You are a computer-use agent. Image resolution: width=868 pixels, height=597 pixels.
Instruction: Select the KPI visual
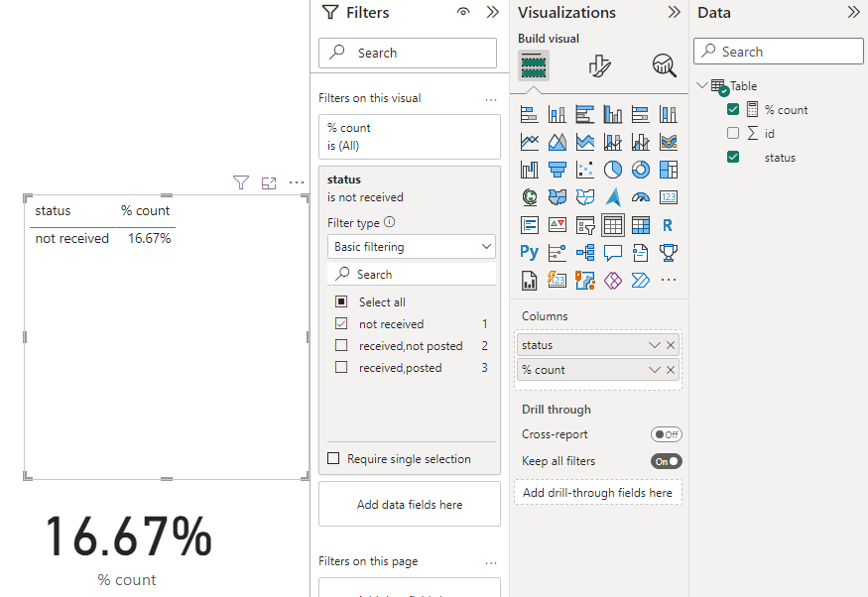pos(558,225)
